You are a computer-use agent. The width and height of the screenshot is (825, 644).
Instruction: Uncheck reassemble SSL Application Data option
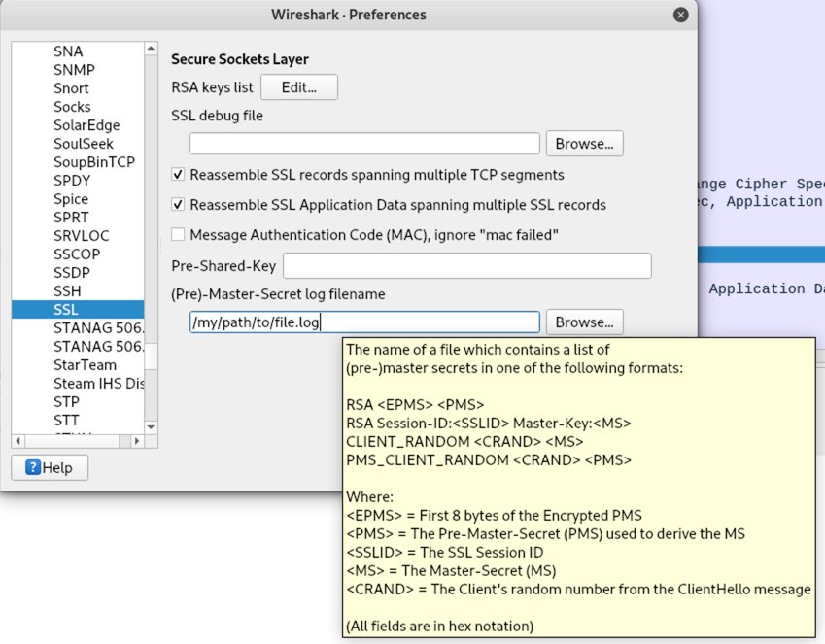[x=178, y=205]
